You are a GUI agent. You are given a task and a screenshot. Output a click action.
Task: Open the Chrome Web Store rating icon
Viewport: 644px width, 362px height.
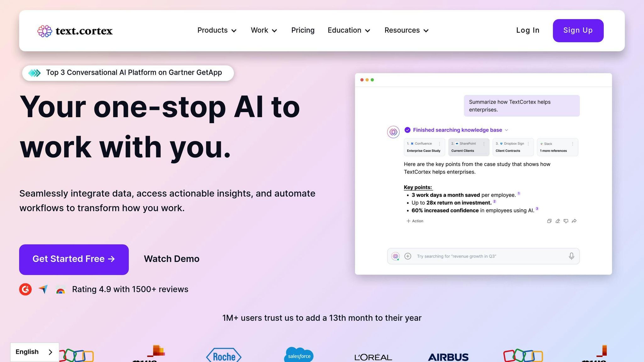pos(61,289)
